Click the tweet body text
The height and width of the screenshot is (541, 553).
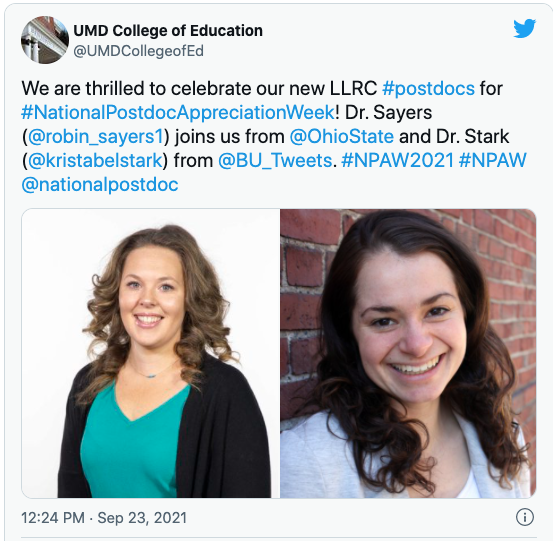click(x=274, y=136)
